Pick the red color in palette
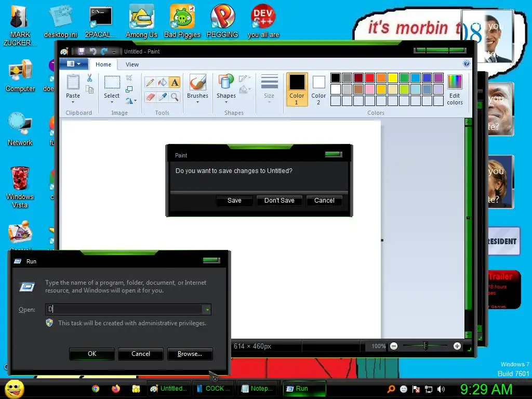Image resolution: width=532 pixels, height=399 pixels. point(370,78)
